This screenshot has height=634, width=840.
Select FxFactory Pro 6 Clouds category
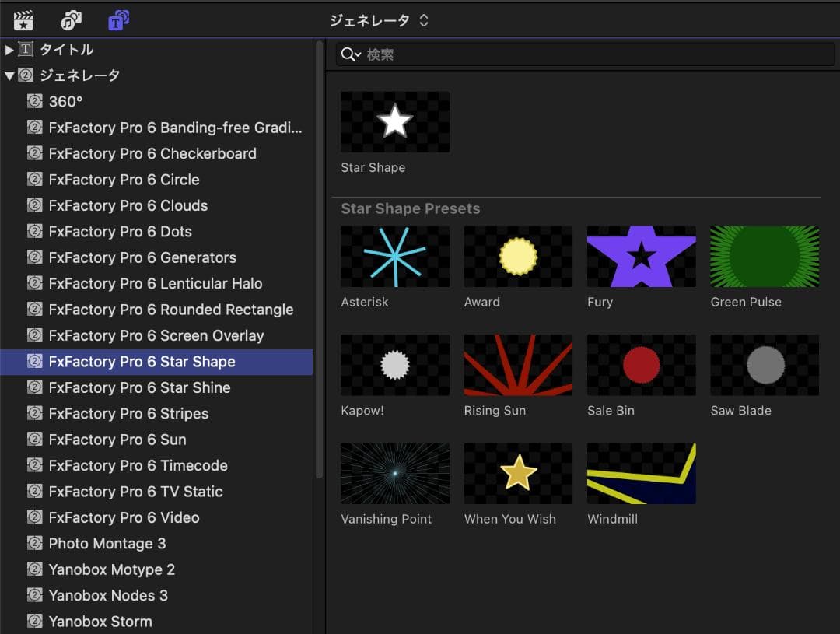tap(128, 205)
